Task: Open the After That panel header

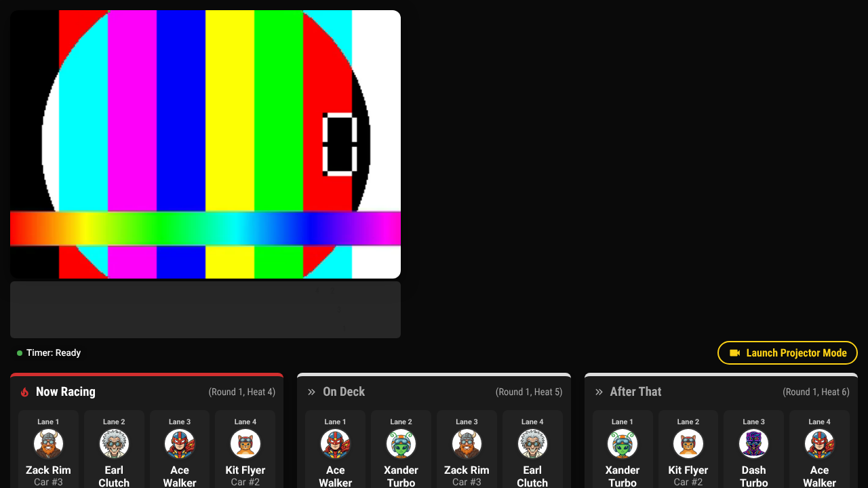Action: pyautogui.click(x=721, y=392)
